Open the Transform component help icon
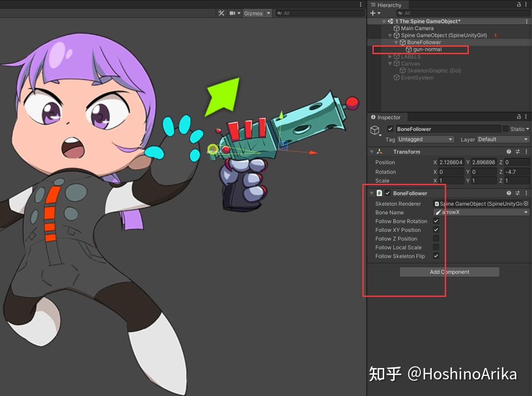 (508, 152)
